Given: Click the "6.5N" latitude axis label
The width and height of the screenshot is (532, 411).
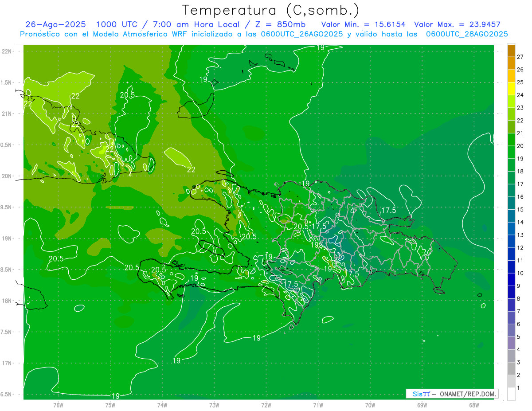Looking at the screenshot, I should [7, 394].
